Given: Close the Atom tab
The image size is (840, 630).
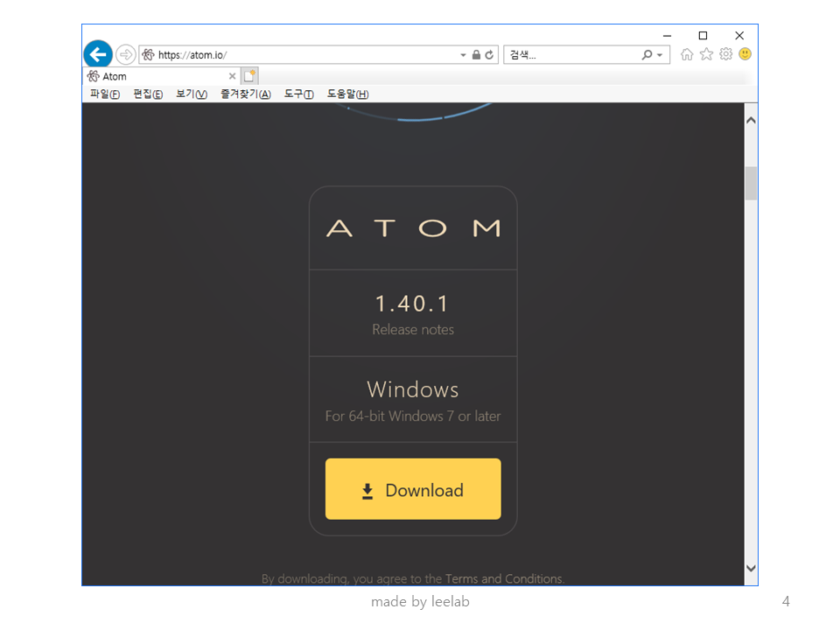Looking at the screenshot, I should 232,76.
